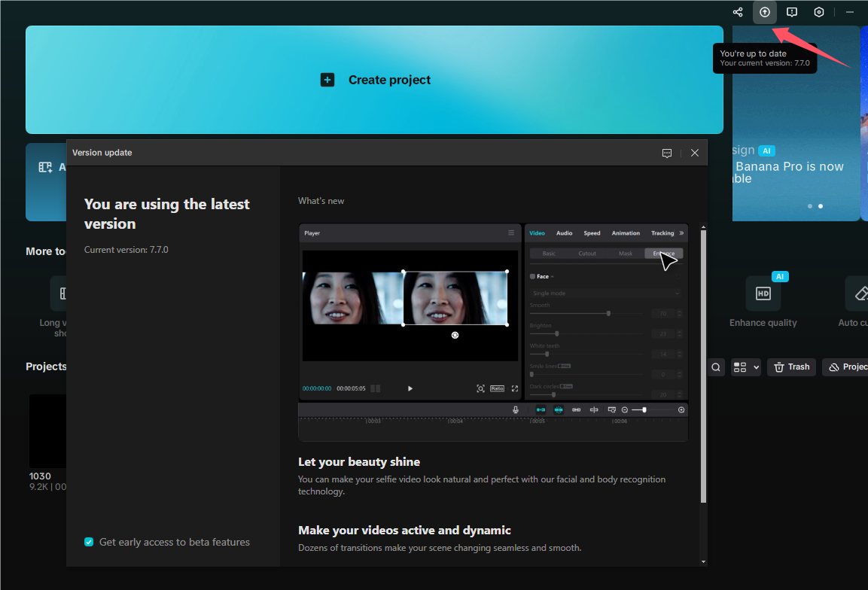The height and width of the screenshot is (590, 868).
Task: Open the check-for-updates icon at top right
Action: click(765, 11)
